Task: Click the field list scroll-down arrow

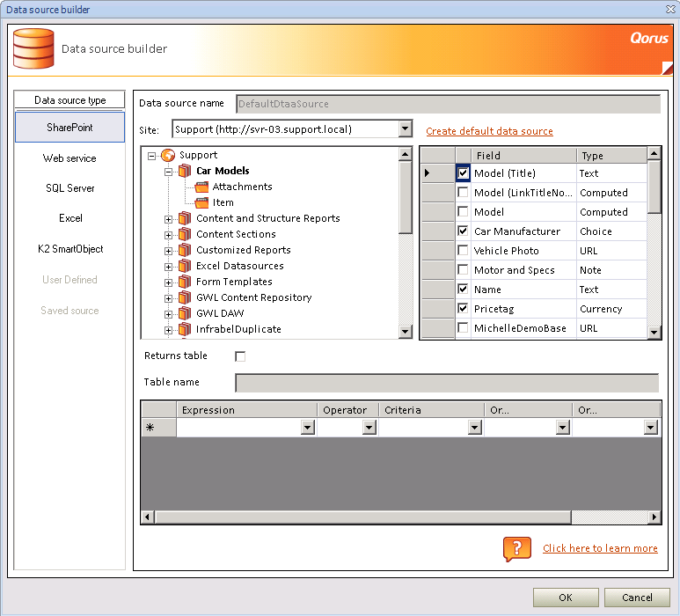Action: coord(654,333)
